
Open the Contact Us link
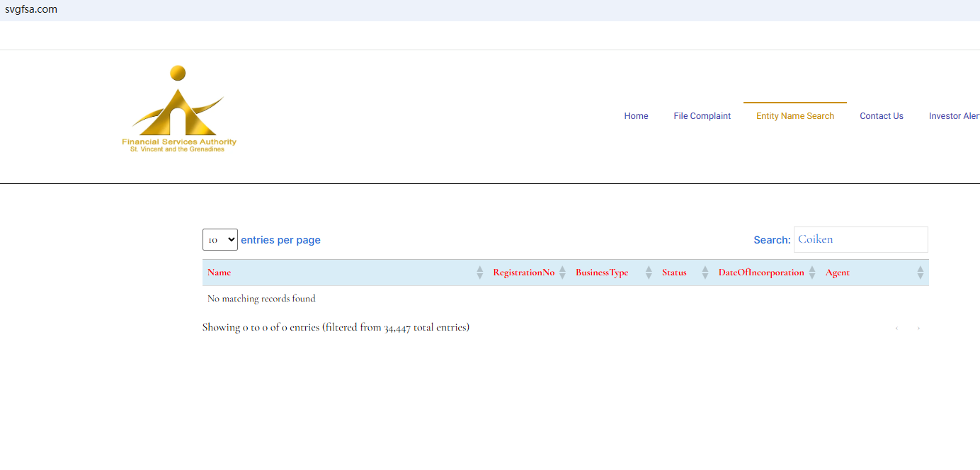coord(881,116)
